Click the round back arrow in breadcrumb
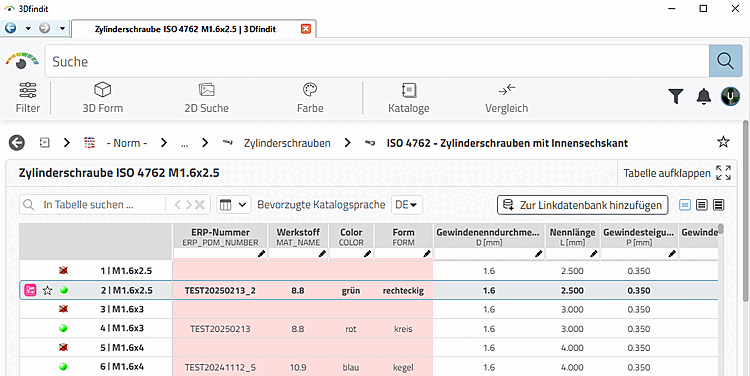Viewport: 750px width, 376px height. 17,143
